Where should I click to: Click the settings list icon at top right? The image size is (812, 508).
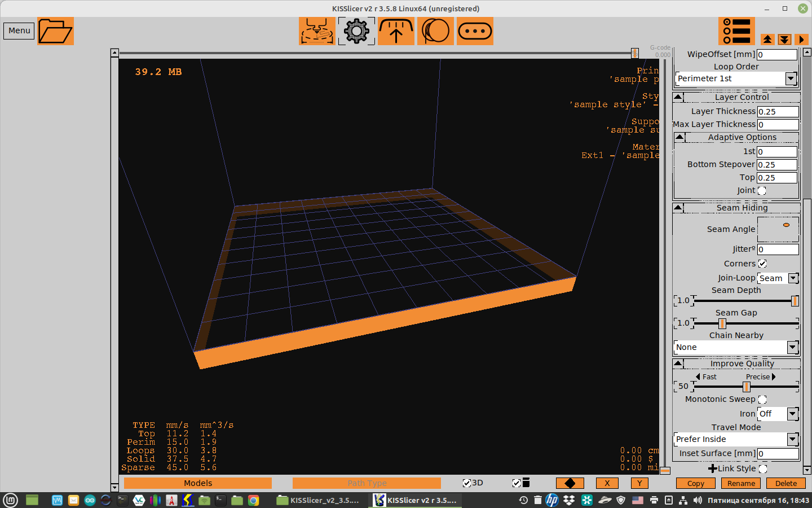[x=736, y=31]
